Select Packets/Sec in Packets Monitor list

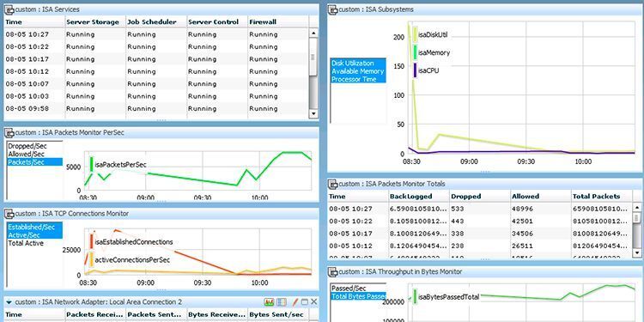coord(35,161)
